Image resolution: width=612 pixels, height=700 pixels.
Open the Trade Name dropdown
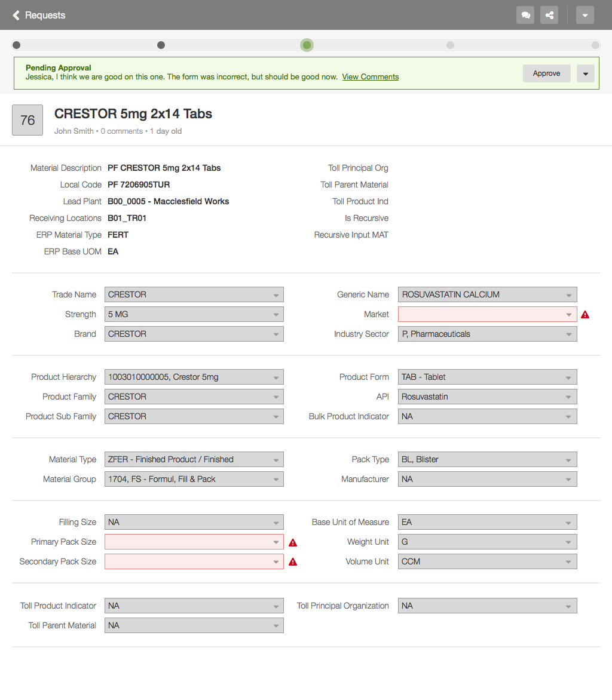click(x=194, y=294)
